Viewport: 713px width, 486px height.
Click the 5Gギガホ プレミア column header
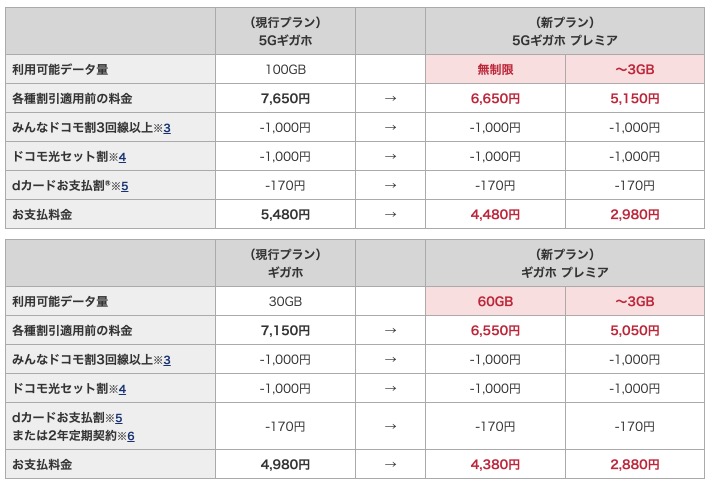(565, 31)
